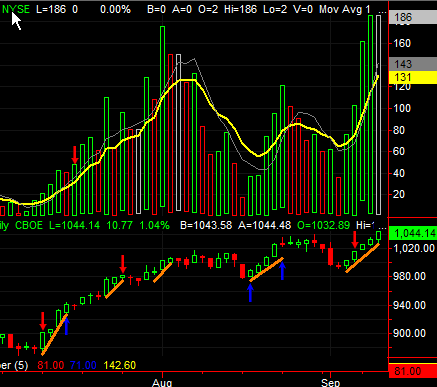Select the rightmost white bar in NYSE chart
Viewport: 437px width, 387px height.
[378, 115]
